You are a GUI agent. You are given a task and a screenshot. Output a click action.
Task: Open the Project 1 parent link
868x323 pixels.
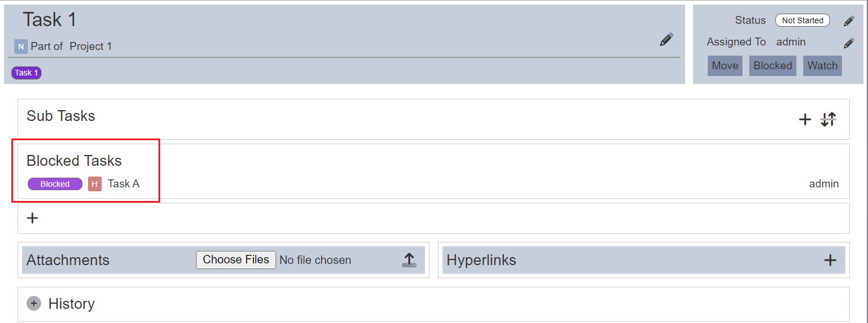pos(91,47)
